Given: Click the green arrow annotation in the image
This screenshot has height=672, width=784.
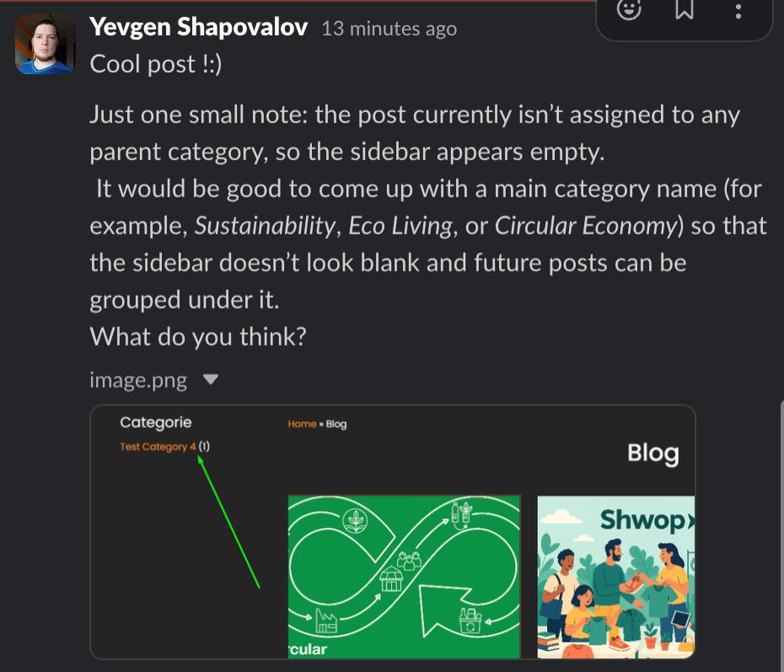Looking at the screenshot, I should tap(228, 521).
